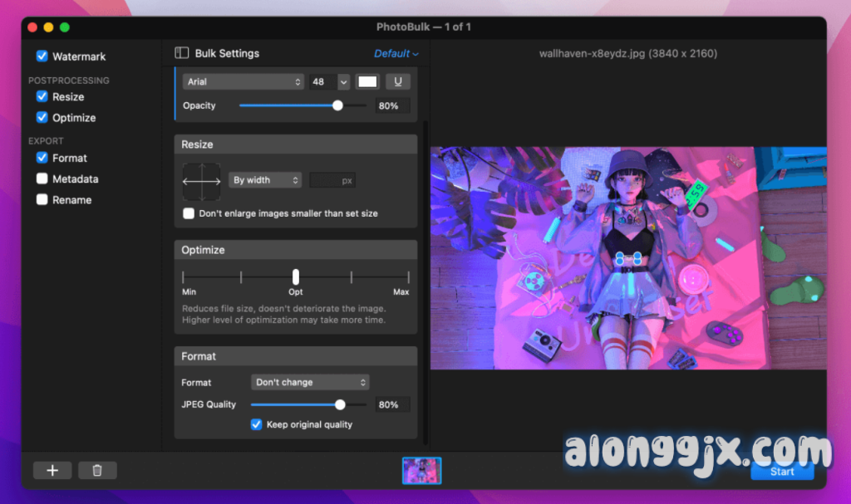Open the Arial font dropdown
Viewport: 851px width, 504px height.
pyautogui.click(x=243, y=81)
